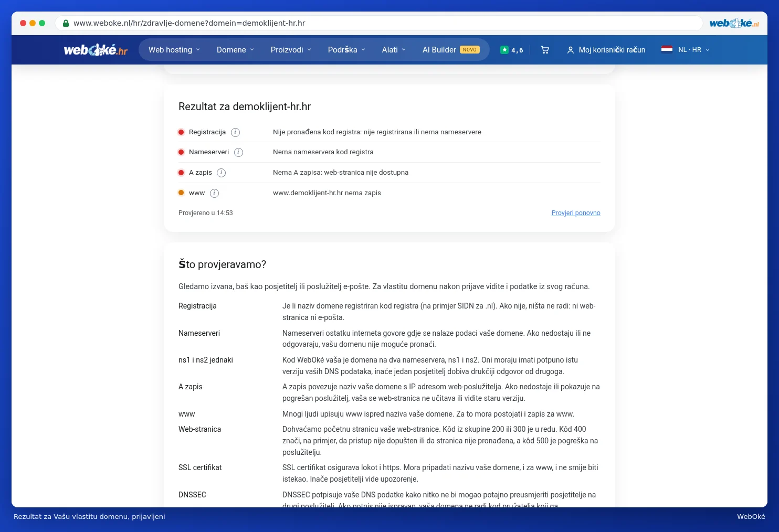Click the user account person icon

[x=570, y=50]
